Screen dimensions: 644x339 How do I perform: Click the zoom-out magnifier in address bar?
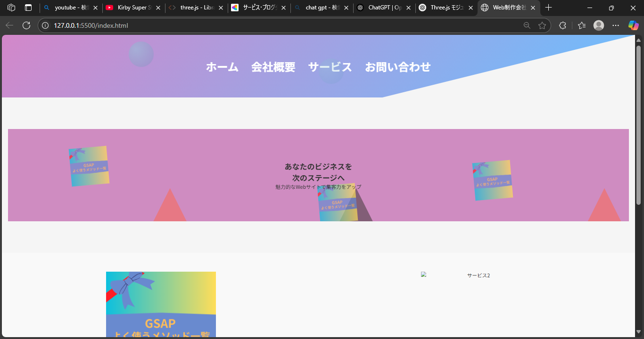click(x=527, y=25)
